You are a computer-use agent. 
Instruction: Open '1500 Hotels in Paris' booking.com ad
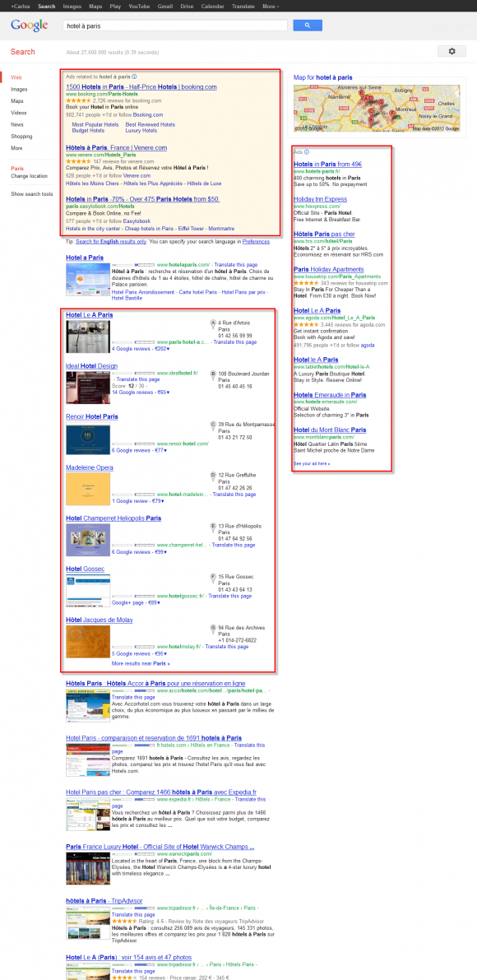pyautogui.click(x=141, y=87)
